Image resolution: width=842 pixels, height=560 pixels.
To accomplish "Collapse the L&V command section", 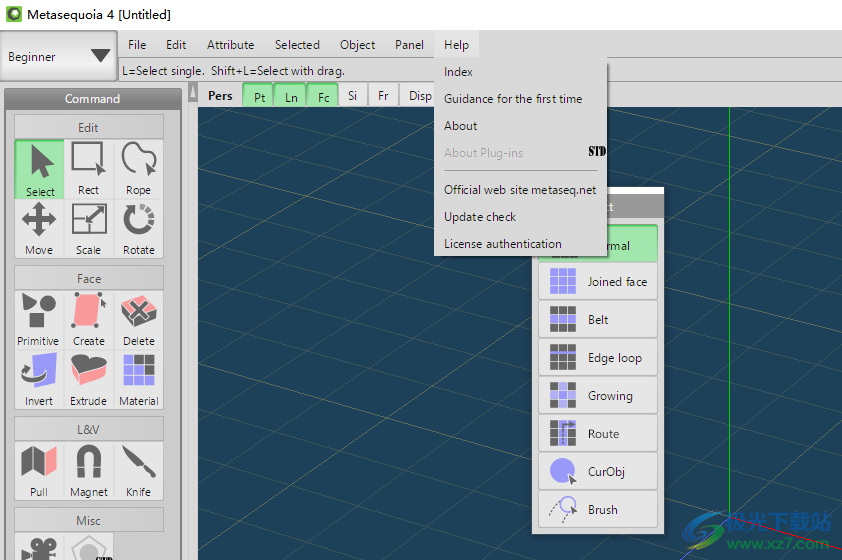I will click(x=89, y=430).
